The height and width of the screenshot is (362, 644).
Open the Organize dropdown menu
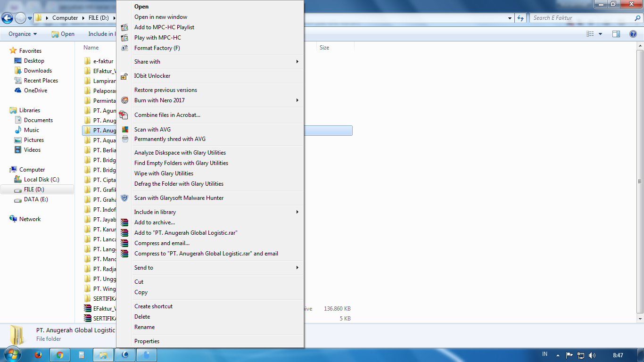click(23, 34)
